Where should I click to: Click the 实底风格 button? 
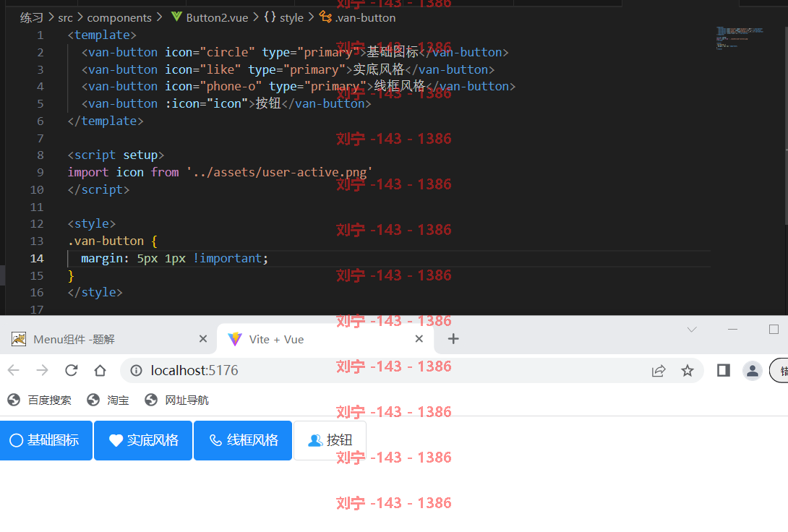click(x=143, y=441)
